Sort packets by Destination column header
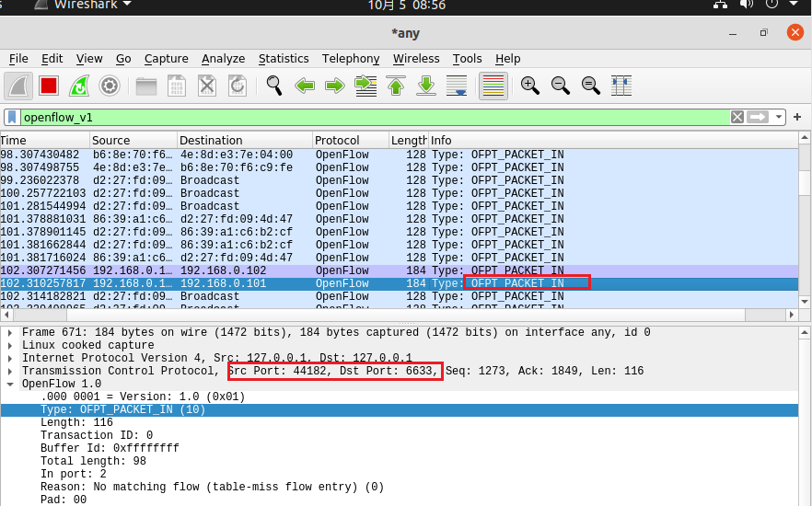Image resolution: width=812 pixels, height=506 pixels. pyautogui.click(x=245, y=140)
